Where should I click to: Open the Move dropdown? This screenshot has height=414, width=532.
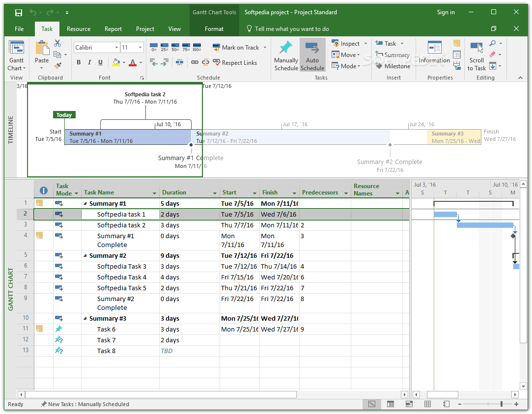[x=358, y=55]
